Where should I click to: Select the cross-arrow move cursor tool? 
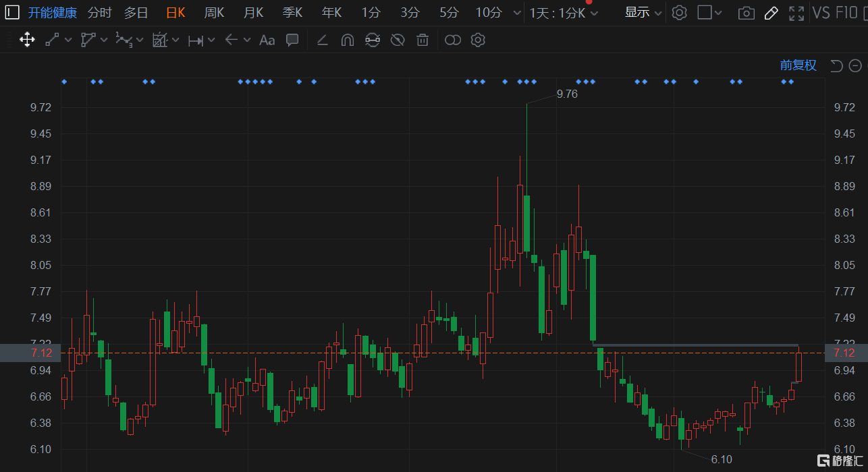tap(27, 40)
